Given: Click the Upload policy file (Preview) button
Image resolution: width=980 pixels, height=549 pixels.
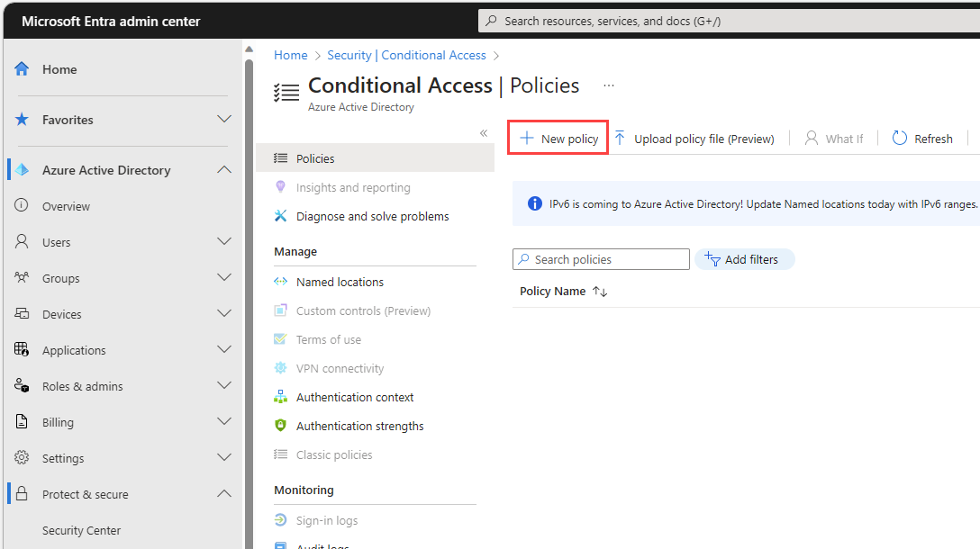Looking at the screenshot, I should 694,138.
